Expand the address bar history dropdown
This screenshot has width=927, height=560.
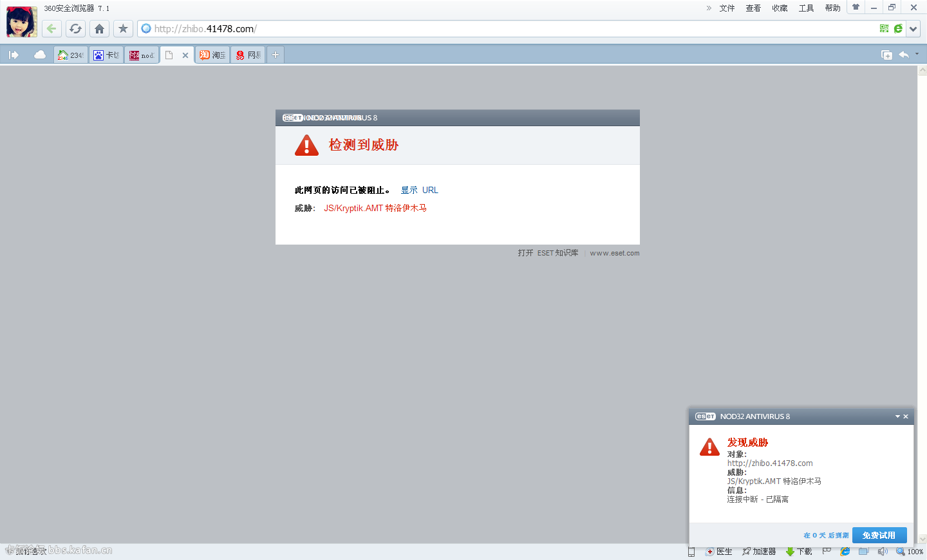[x=913, y=28]
